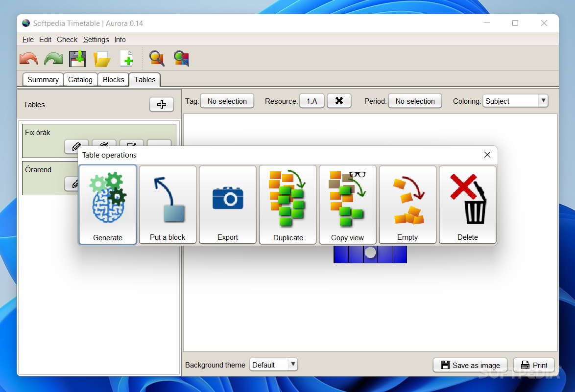The width and height of the screenshot is (575, 392).
Task: Click the Delete trash can operation
Action: tap(468, 205)
